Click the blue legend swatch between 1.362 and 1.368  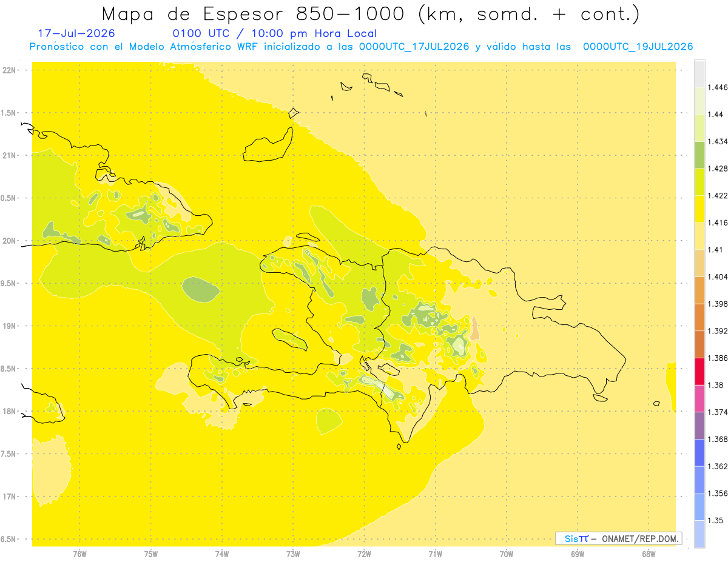(x=699, y=453)
